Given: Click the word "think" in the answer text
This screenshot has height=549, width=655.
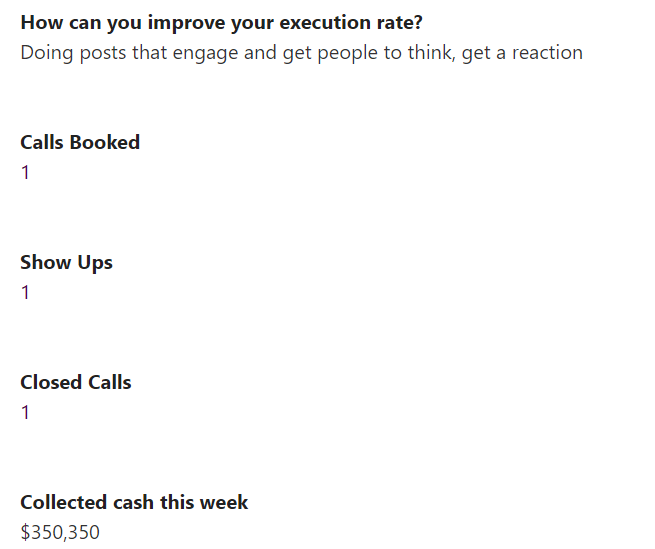Looking at the screenshot, I should click(x=429, y=52).
